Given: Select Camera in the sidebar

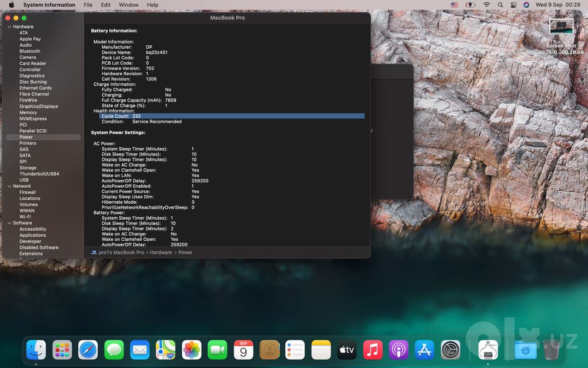Looking at the screenshot, I should [28, 58].
